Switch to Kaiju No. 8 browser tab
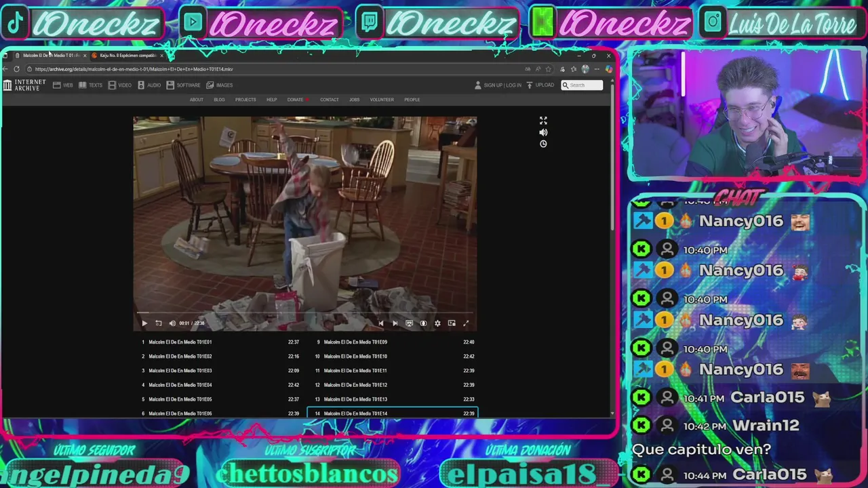This screenshot has height=488, width=868. point(127,56)
